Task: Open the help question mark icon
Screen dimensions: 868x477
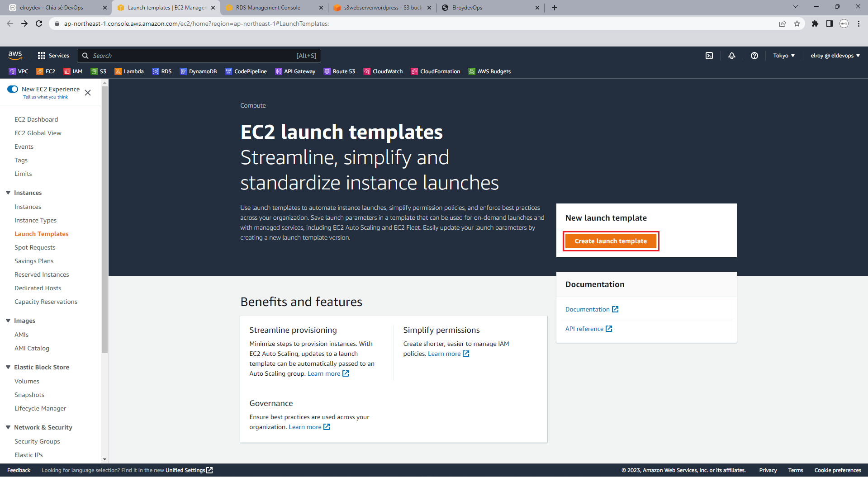Action: [754, 56]
